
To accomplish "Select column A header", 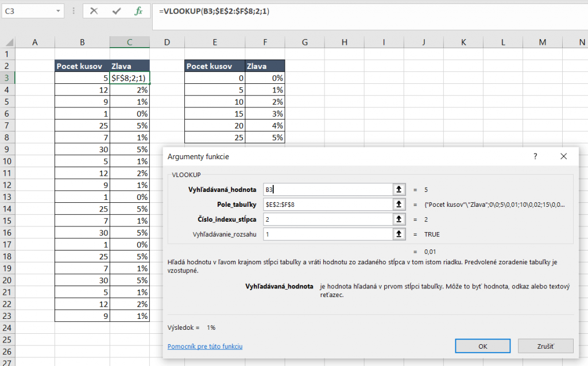I will click(x=35, y=43).
